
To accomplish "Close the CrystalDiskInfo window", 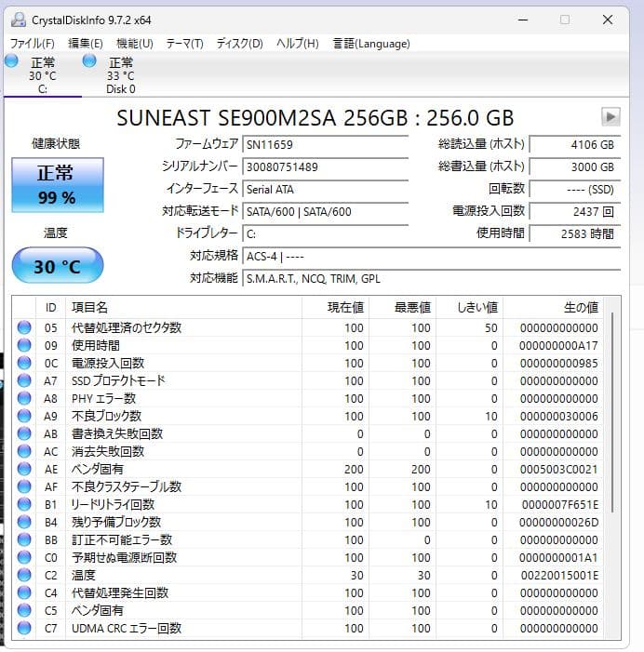I will tap(608, 20).
